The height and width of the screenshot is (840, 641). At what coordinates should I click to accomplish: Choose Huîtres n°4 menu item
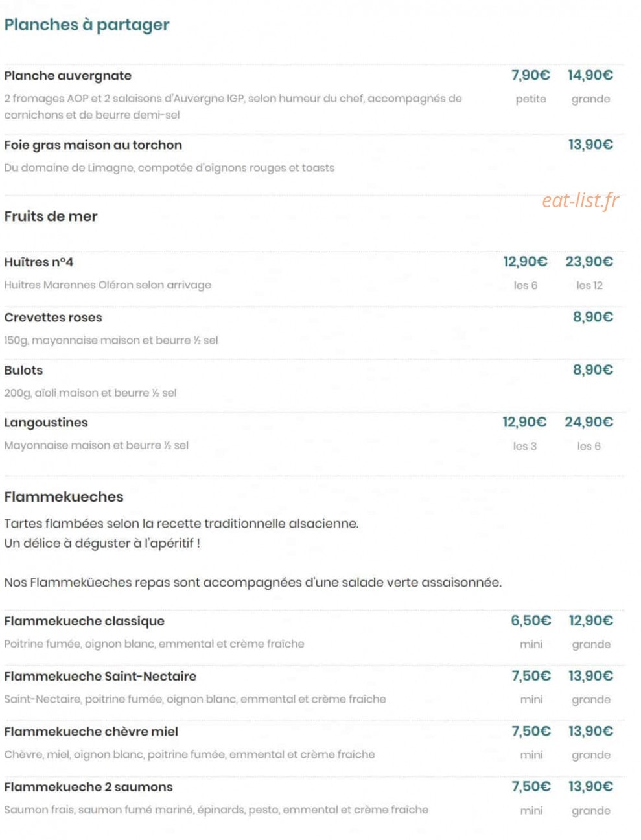(39, 262)
